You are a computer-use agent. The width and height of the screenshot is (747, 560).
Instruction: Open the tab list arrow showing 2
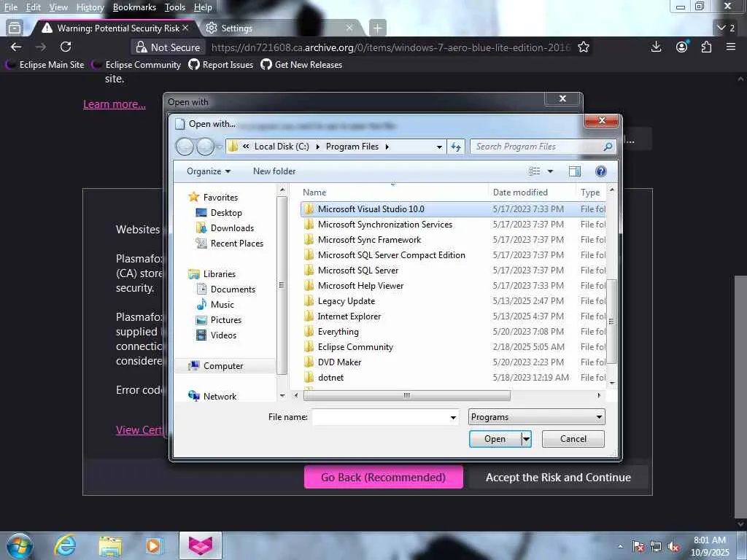pos(726,28)
